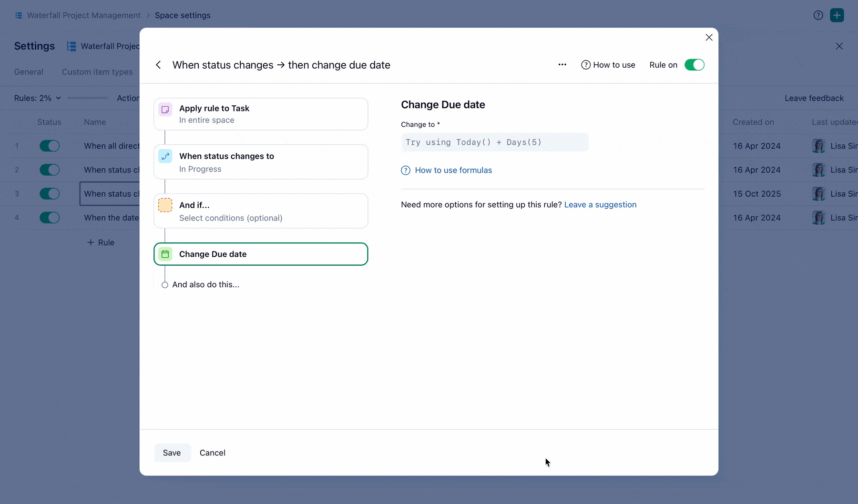Expand the And also do this step
This screenshot has height=504, width=858.
(206, 284)
